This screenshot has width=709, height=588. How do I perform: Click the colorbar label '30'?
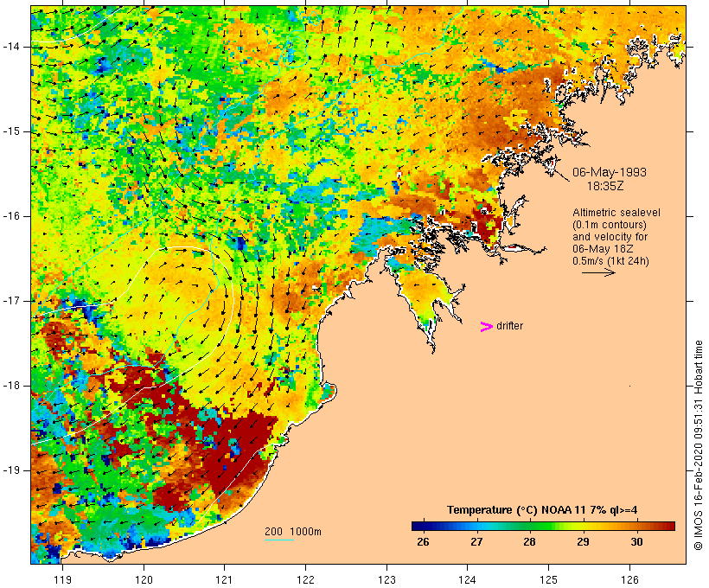point(636,542)
